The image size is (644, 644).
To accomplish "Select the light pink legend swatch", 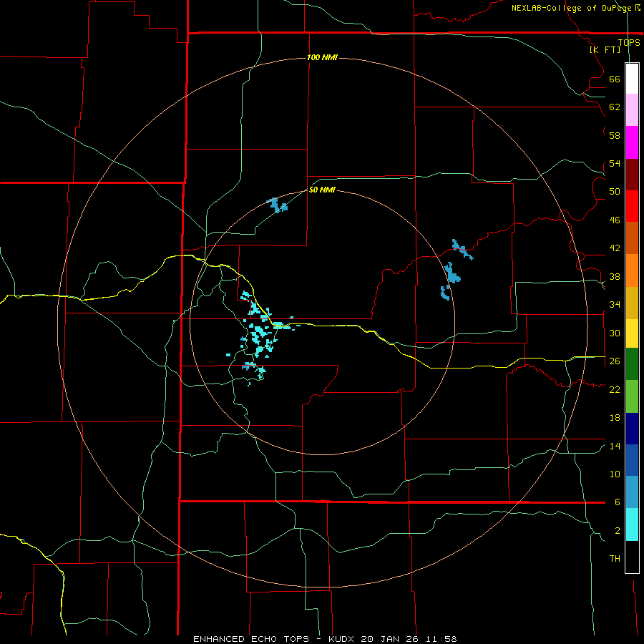I will pyautogui.click(x=632, y=110).
